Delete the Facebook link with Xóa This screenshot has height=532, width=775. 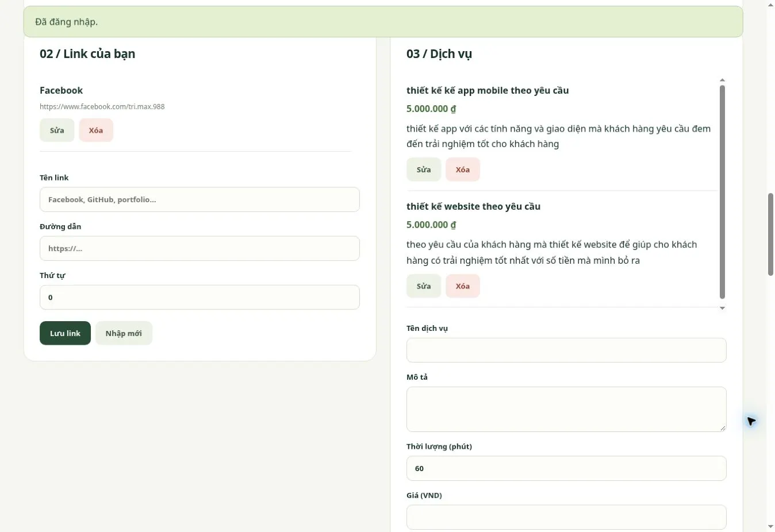point(96,130)
